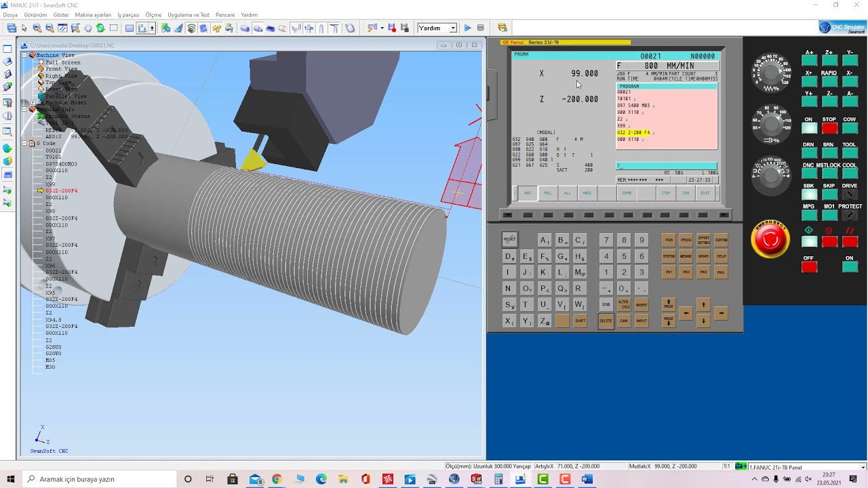This screenshot has width=868, height=488.
Task: Click the red power OFF button
Action: point(808,266)
